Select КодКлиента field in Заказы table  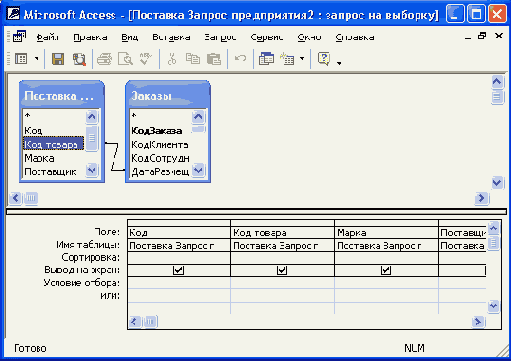(160, 145)
